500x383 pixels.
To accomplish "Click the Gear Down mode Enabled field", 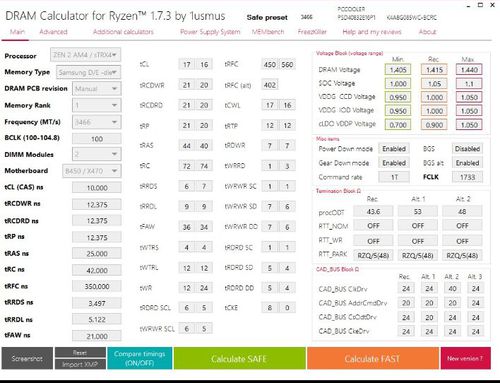I will point(394,163).
